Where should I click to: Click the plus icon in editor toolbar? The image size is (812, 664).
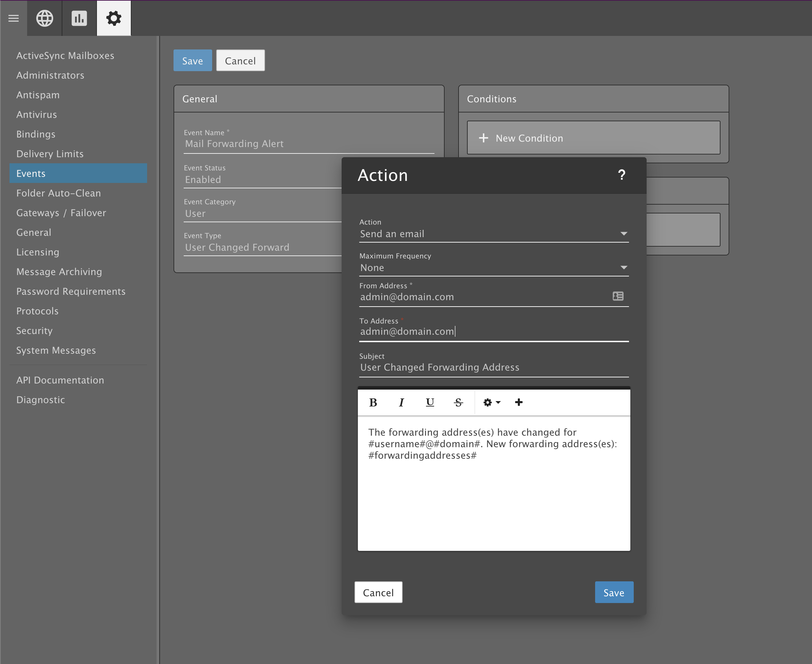(x=519, y=402)
